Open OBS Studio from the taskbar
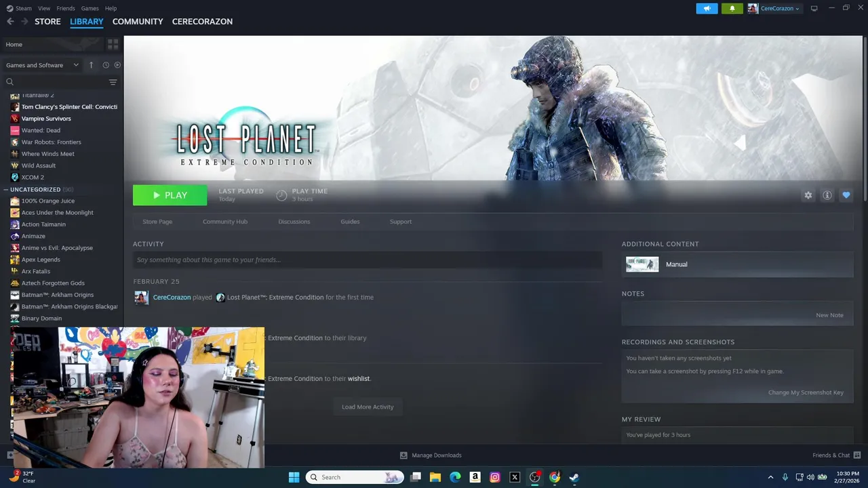 pyautogui.click(x=534, y=477)
